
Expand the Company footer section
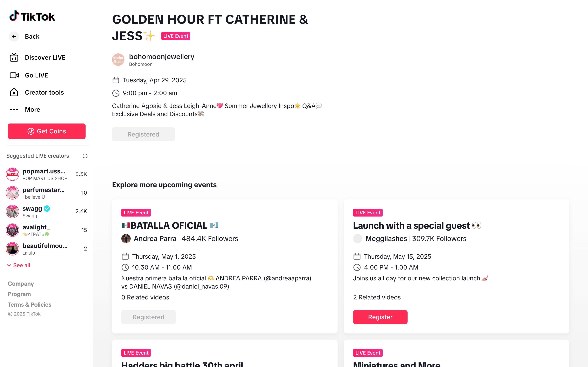pos(21,284)
